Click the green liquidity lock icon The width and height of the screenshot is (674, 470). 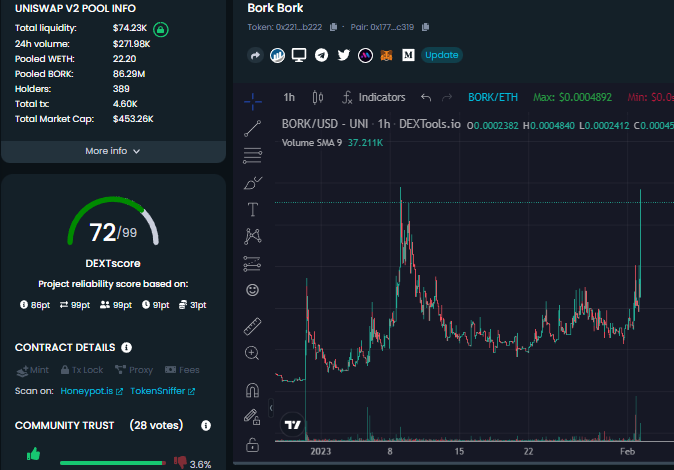(161, 30)
